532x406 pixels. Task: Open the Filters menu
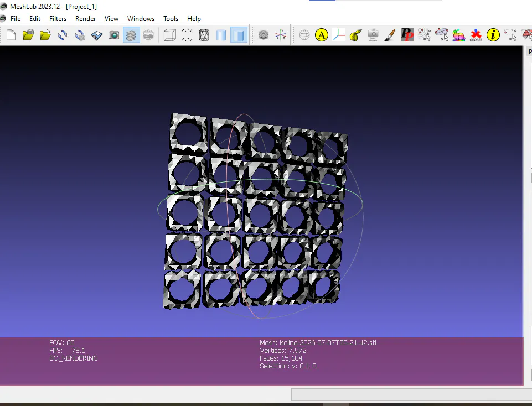pos(58,19)
